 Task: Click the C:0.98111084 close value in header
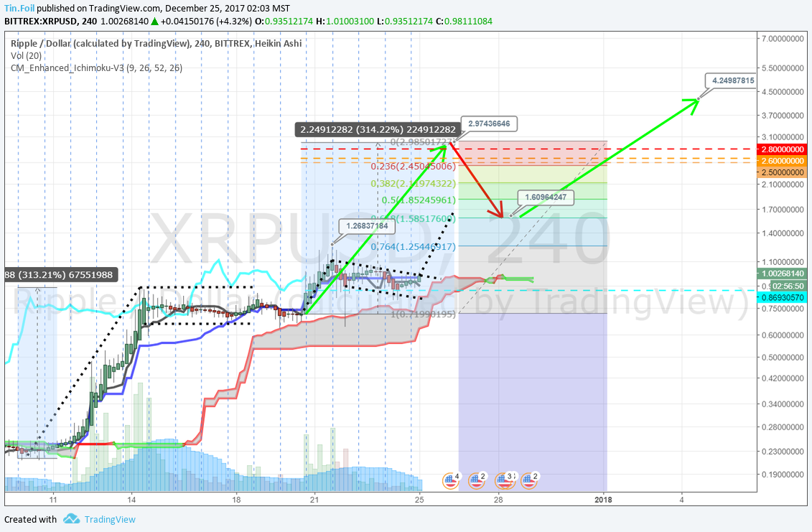[464, 22]
